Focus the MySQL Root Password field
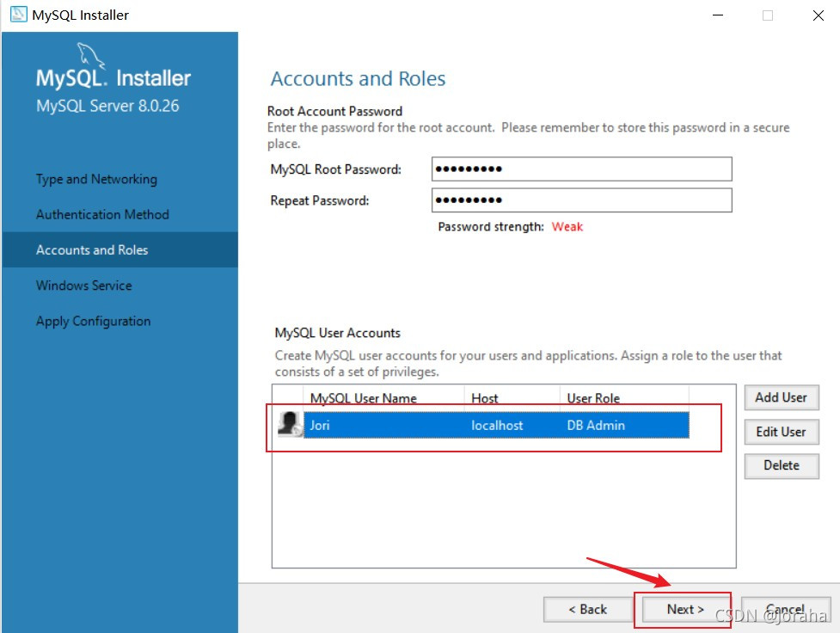The image size is (840, 633). (581, 169)
